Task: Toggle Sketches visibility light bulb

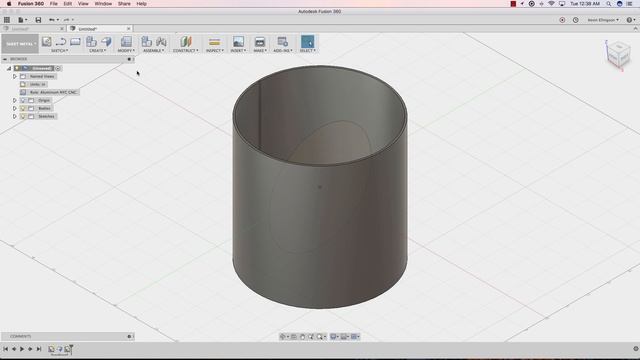Action: point(23,116)
